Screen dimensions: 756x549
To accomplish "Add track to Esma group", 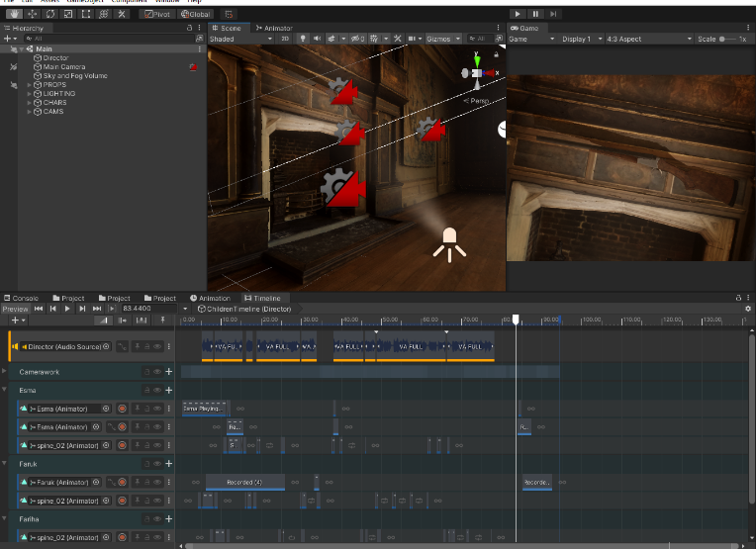I will [169, 390].
